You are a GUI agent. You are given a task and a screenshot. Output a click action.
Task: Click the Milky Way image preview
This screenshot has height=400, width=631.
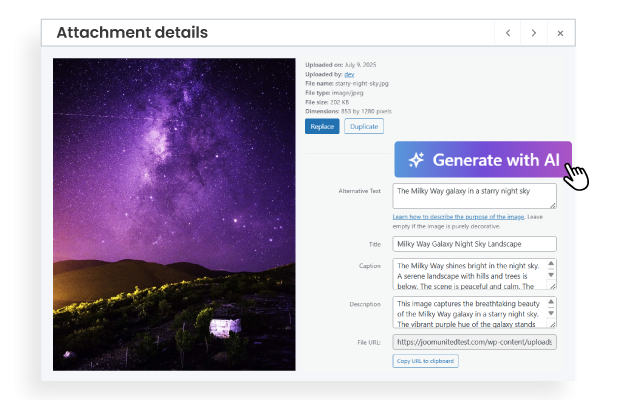pos(174,214)
